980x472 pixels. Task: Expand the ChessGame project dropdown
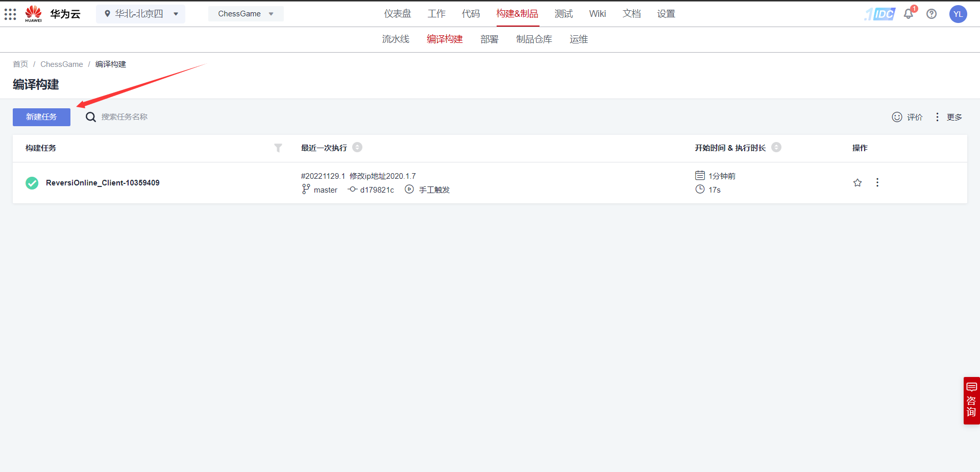point(246,14)
